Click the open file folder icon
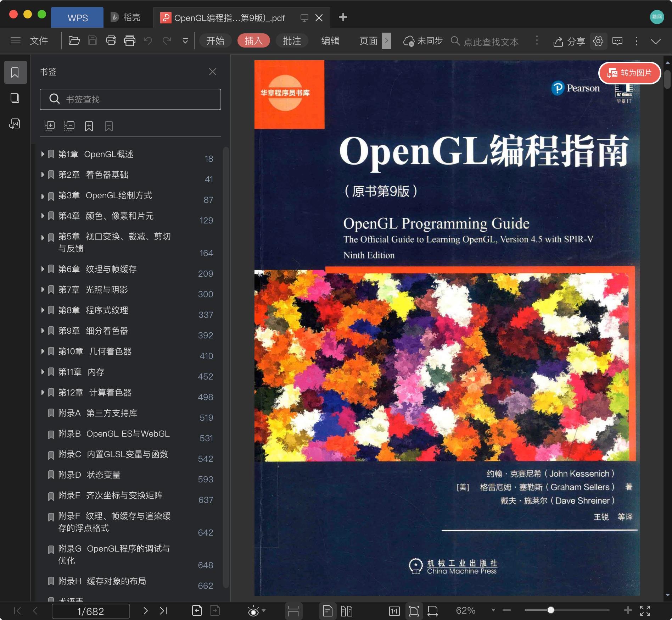Viewport: 672px width, 620px height. (74, 41)
